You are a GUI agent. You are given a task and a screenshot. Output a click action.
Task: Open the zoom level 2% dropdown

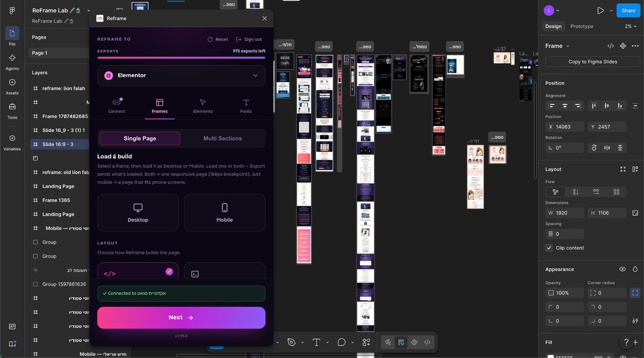tap(630, 26)
